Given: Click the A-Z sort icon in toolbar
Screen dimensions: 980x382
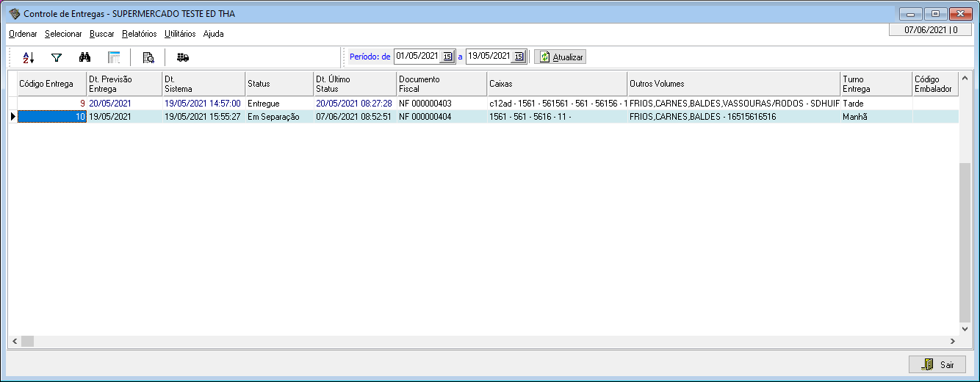Looking at the screenshot, I should pyautogui.click(x=29, y=57).
